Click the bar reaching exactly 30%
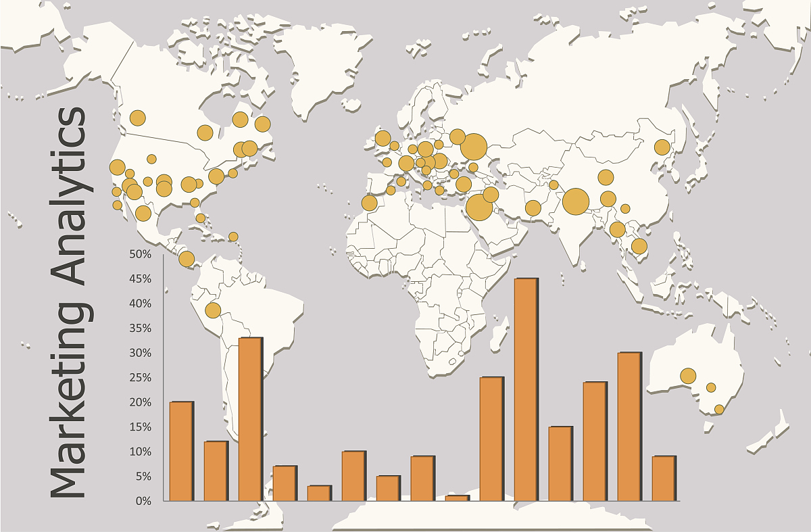Image resolution: width=811 pixels, height=532 pixels. (630, 427)
